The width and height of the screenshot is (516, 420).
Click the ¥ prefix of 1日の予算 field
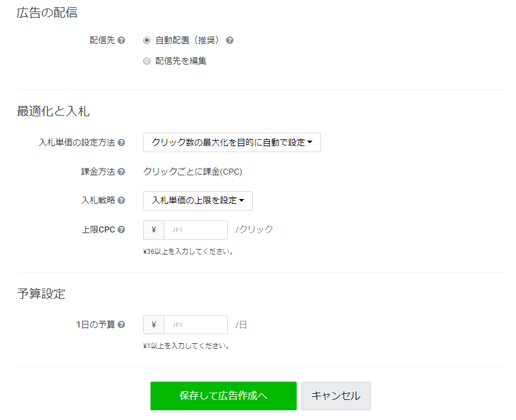tap(154, 324)
